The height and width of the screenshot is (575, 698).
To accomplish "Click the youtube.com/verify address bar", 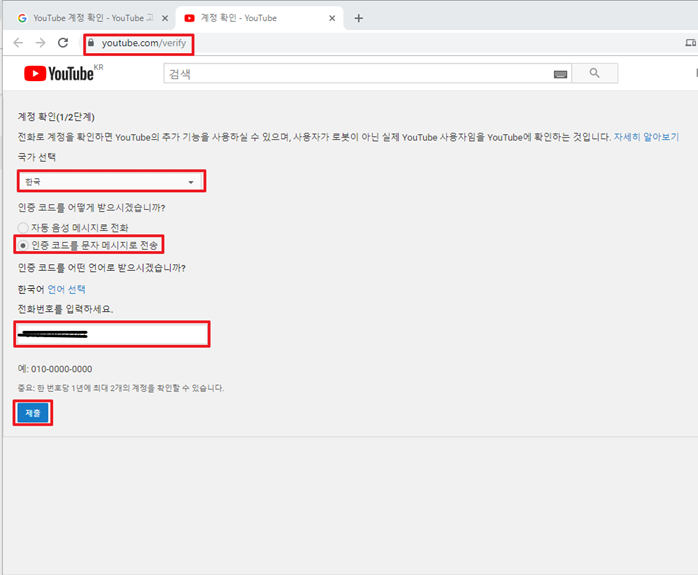I will pyautogui.click(x=143, y=43).
